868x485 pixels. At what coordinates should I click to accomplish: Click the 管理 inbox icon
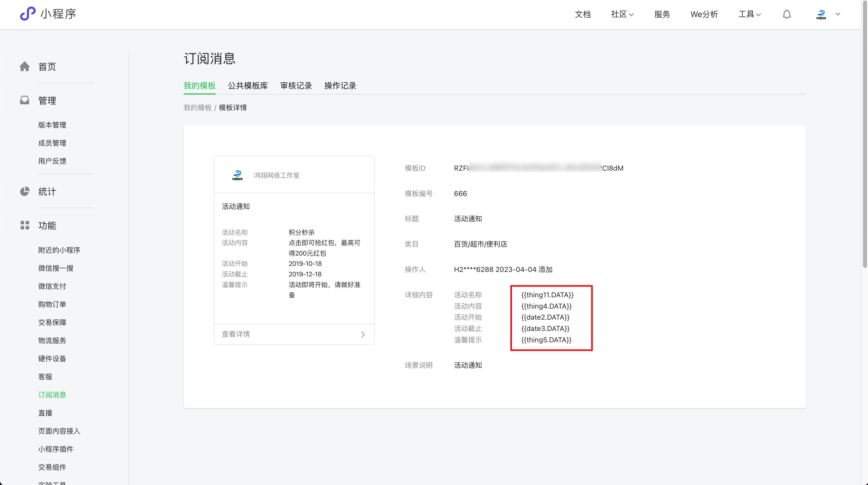25,100
